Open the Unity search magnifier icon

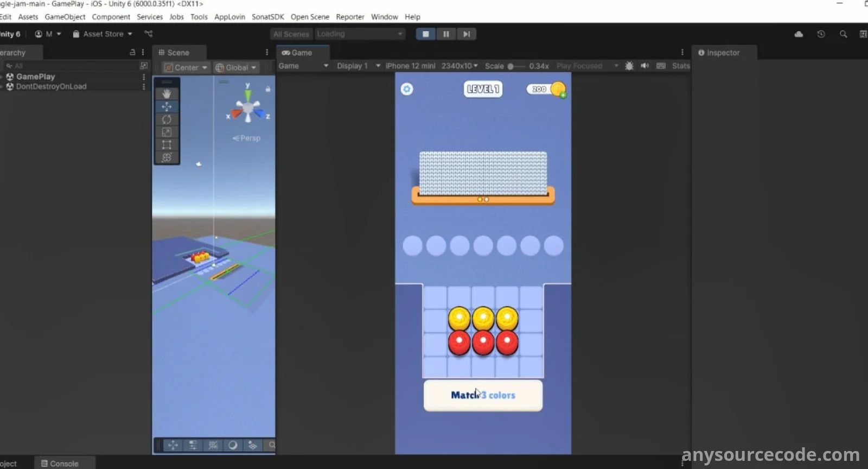point(843,34)
